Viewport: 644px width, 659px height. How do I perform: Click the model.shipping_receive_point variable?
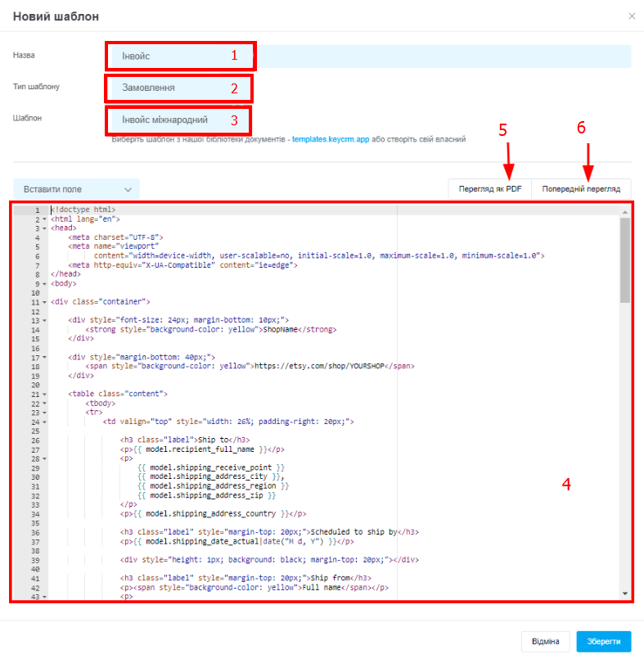[211, 467]
